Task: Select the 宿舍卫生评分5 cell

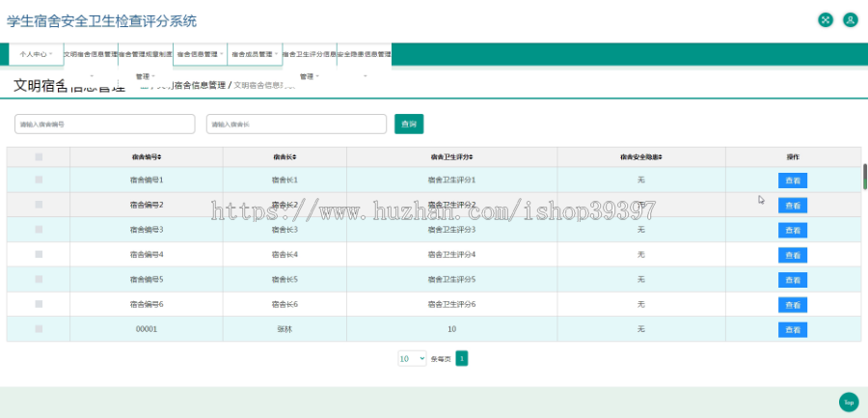Action: tap(451, 279)
